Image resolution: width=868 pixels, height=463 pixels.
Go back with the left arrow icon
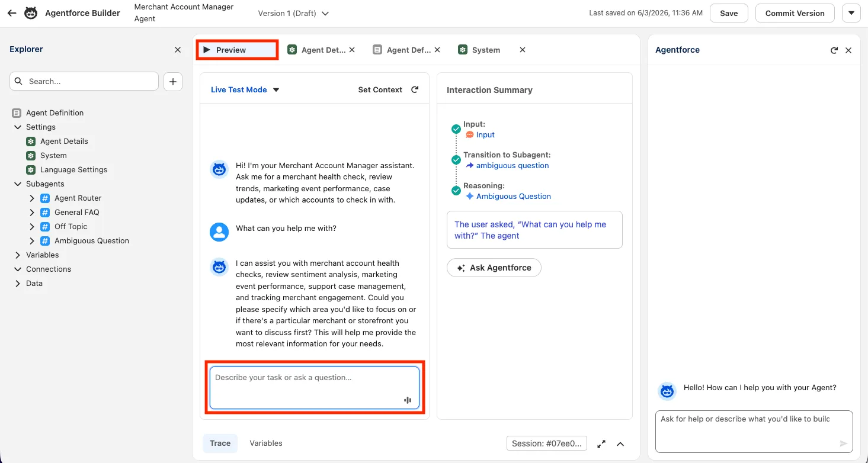click(12, 13)
